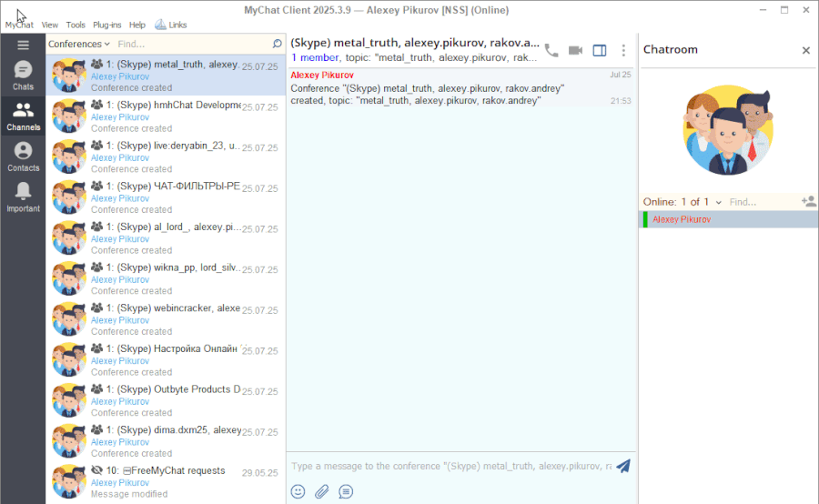Click the hidden-eye icon on FreeMyChat requests
The height and width of the screenshot is (504, 819).
[96, 470]
